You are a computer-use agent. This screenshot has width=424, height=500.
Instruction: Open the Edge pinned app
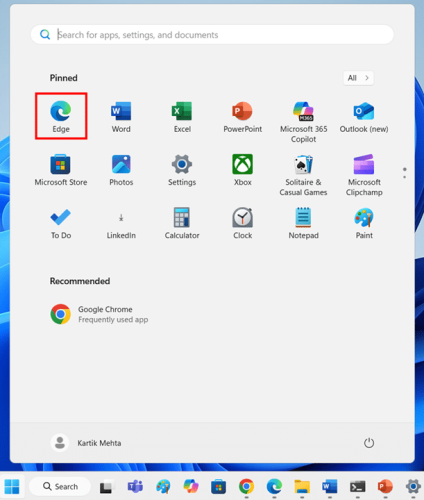point(61,116)
